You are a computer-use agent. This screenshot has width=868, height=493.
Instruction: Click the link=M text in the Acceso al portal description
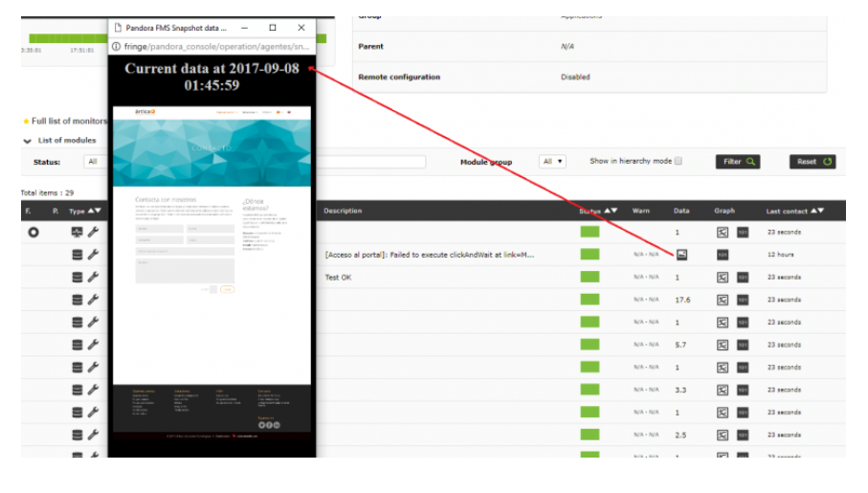pos(518,255)
